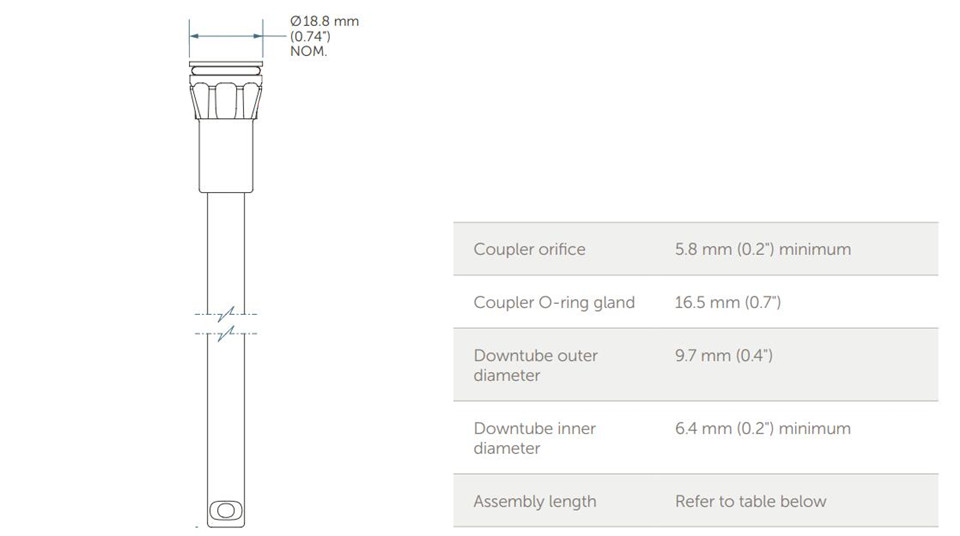This screenshot has width=960, height=536.
Task: Click the Refer to table below text
Action: pyautogui.click(x=751, y=501)
